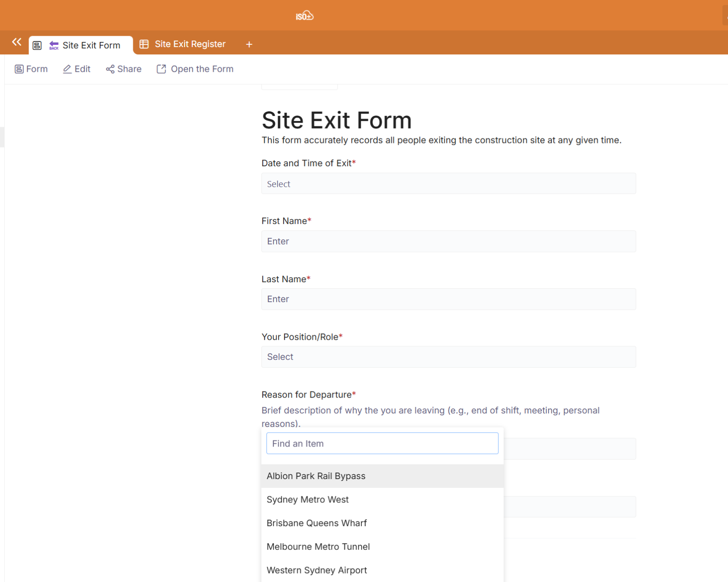Expand the Your Position/Role dropdown
The width and height of the screenshot is (728, 582).
point(448,357)
